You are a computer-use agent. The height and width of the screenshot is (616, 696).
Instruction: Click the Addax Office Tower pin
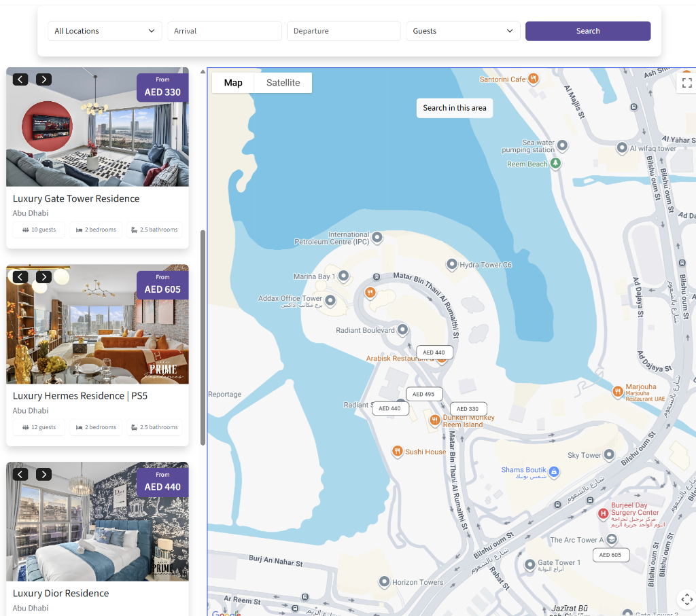(330, 300)
